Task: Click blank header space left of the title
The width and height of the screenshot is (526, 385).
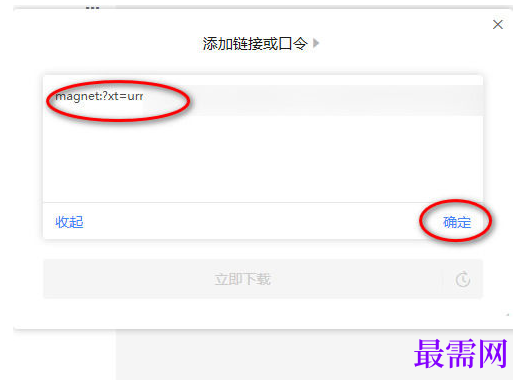Action: coord(107,44)
